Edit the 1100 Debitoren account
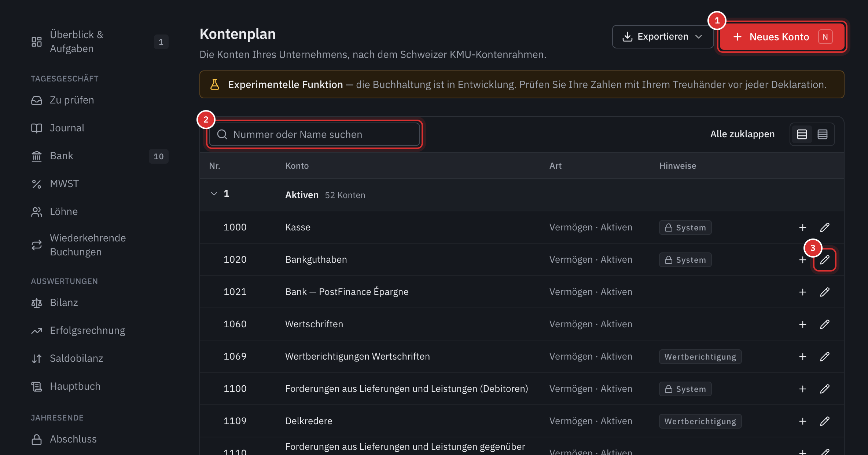The height and width of the screenshot is (455, 868). (x=825, y=389)
